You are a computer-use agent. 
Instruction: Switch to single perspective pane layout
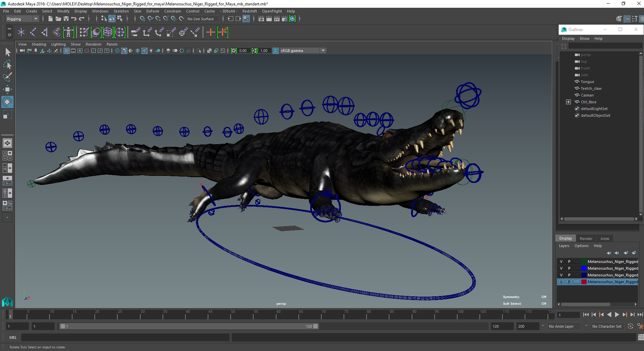pos(7,143)
